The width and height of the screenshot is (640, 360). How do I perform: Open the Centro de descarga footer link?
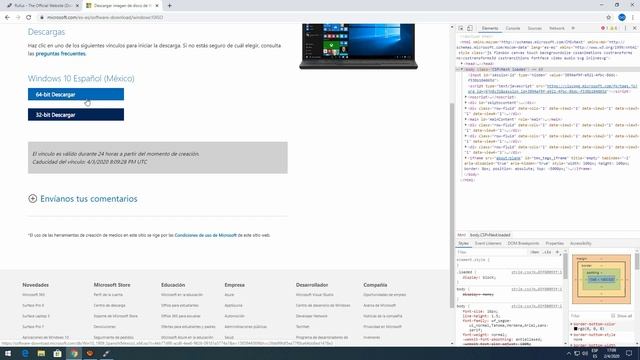109,305
